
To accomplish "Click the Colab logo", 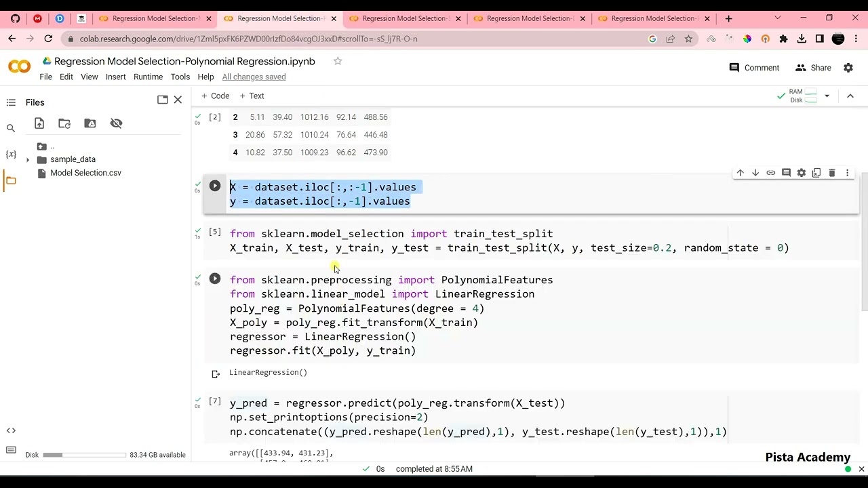I will click(x=19, y=66).
